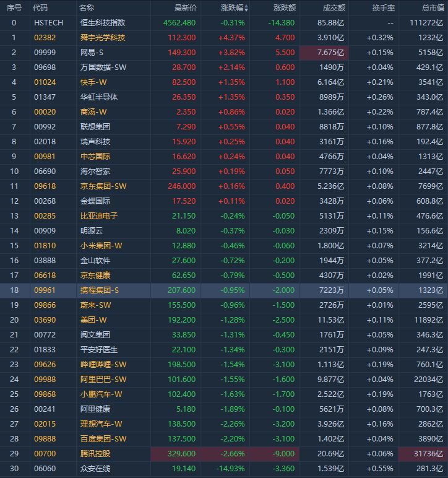448x478 pixels.
Task: Open 舜宇光学科技 stock name
Action: [x=103, y=38]
